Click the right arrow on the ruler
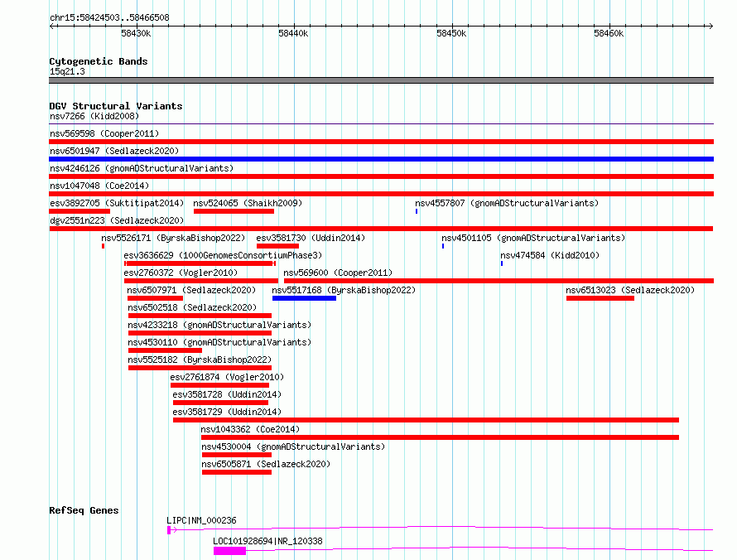The width and height of the screenshot is (737, 560). tap(711, 26)
